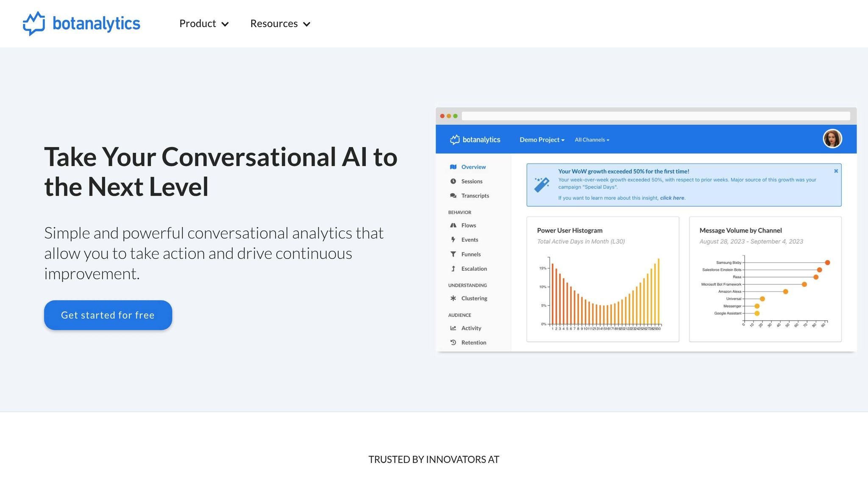Open the All Channels dropdown
This screenshot has height=488, width=868.
click(x=592, y=140)
